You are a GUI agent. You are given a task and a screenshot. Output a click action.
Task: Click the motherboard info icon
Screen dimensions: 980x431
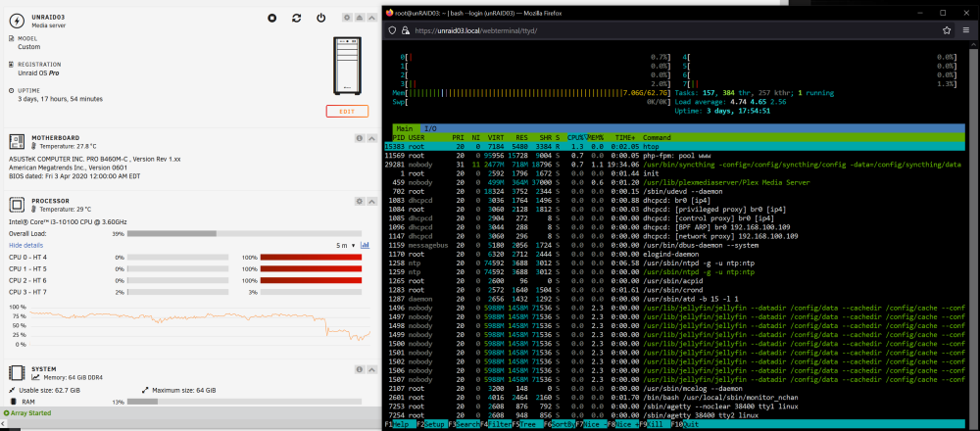(x=360, y=138)
